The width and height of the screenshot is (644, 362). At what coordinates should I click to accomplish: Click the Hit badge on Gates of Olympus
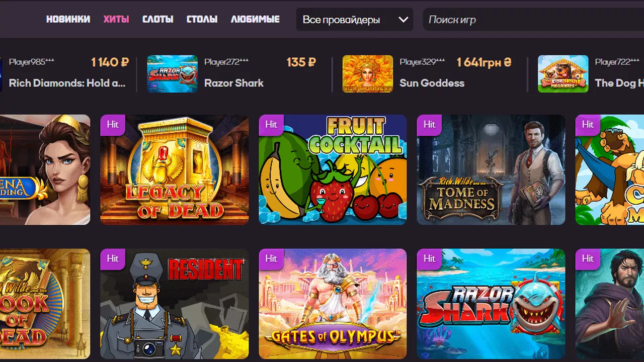pyautogui.click(x=271, y=259)
